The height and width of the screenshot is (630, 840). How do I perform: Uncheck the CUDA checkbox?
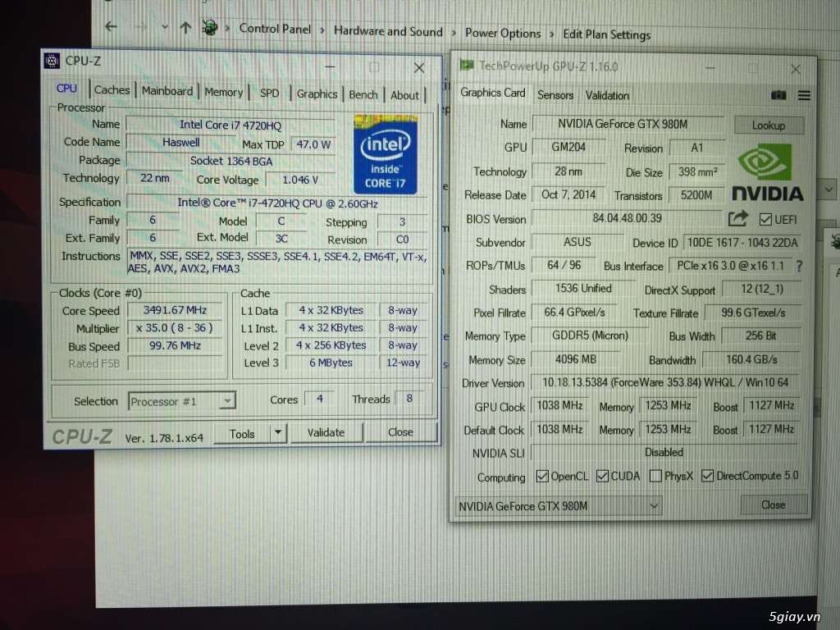pos(601,476)
